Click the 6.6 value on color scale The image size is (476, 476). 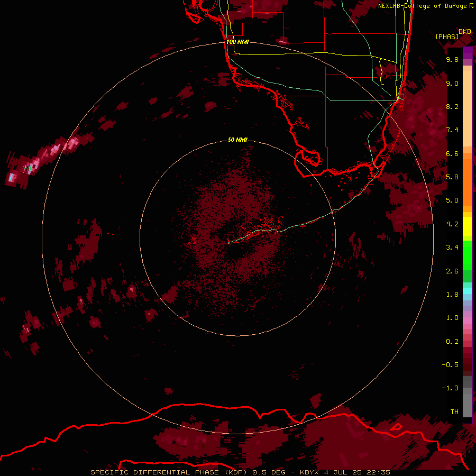[x=452, y=153]
